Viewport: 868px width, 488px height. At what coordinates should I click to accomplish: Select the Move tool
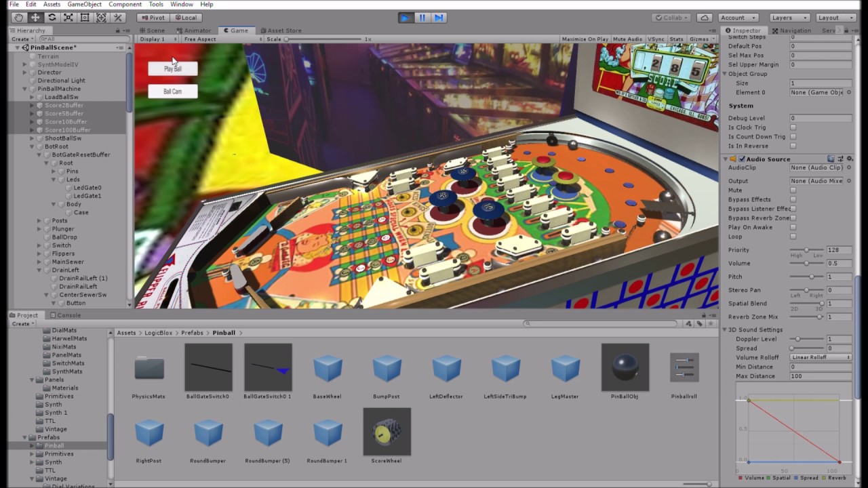click(35, 18)
